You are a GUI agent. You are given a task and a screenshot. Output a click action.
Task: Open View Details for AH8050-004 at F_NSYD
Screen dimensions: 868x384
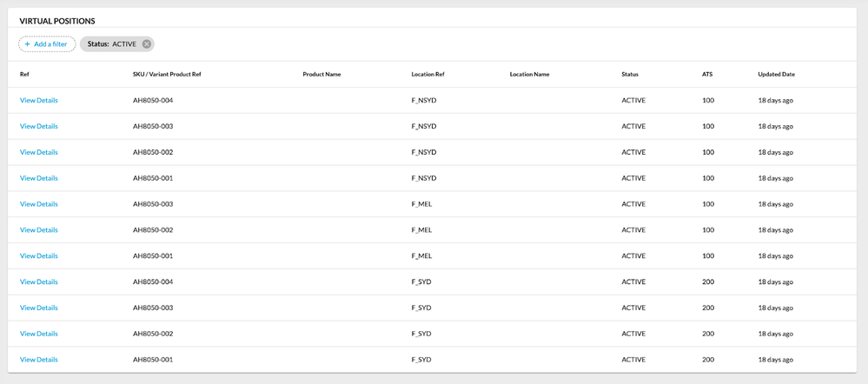39,101
